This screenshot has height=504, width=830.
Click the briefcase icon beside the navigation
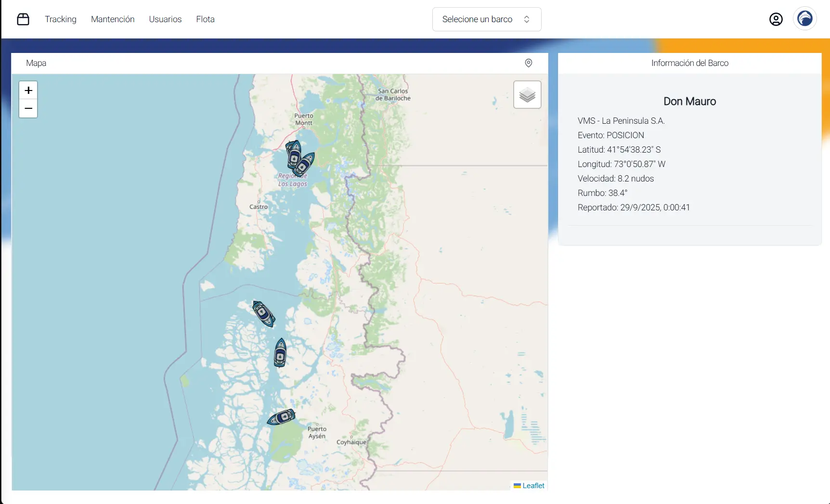click(x=23, y=19)
